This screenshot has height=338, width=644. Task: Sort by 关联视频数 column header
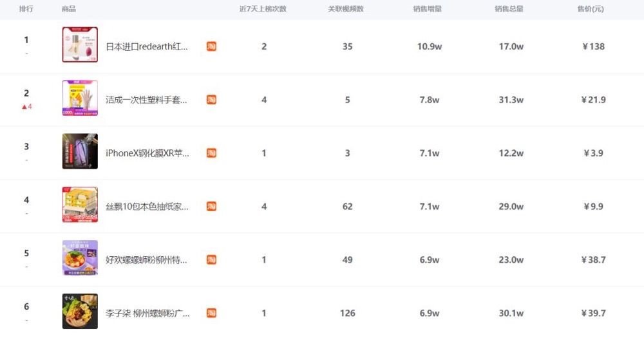346,8
